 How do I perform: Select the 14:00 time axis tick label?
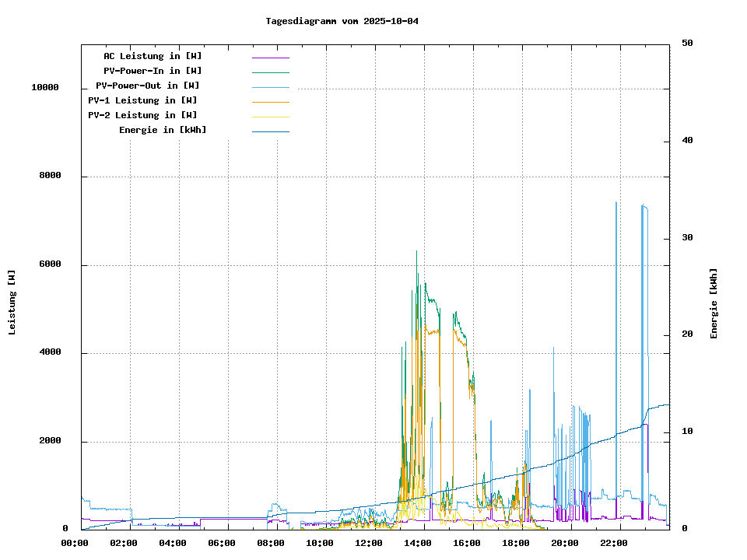(418, 543)
